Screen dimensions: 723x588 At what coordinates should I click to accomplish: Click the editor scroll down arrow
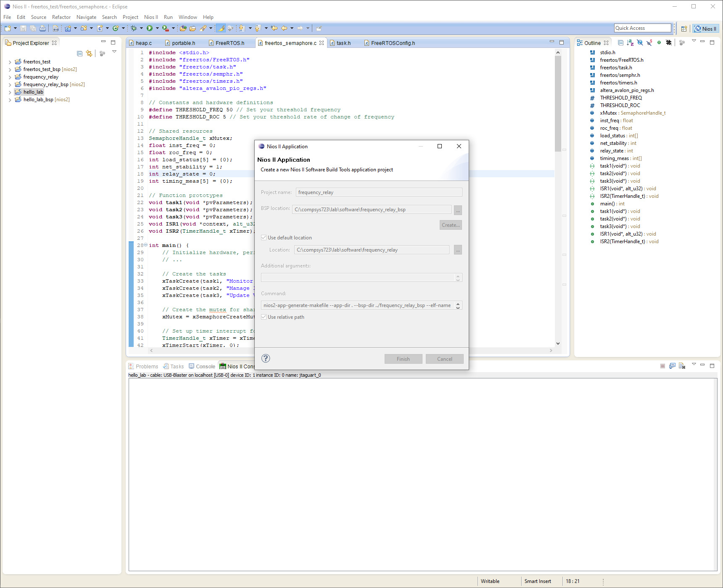tap(558, 343)
